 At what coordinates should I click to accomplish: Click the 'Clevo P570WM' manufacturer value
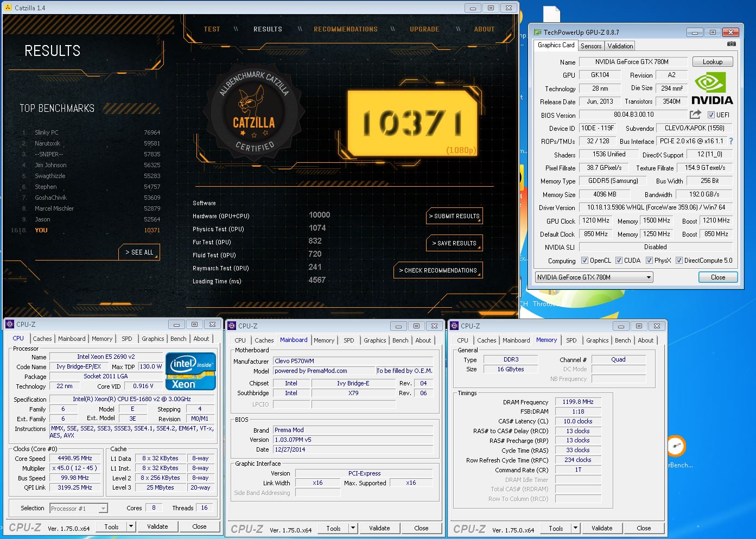click(x=353, y=361)
